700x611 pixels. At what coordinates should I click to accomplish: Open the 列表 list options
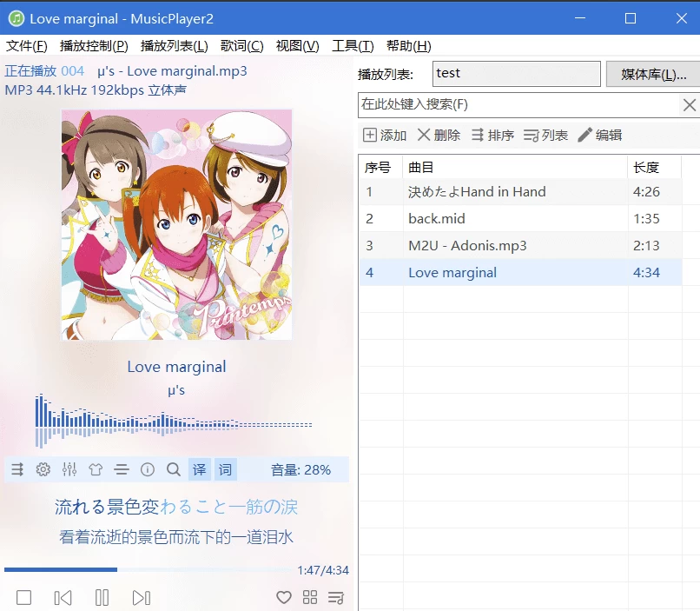click(545, 135)
